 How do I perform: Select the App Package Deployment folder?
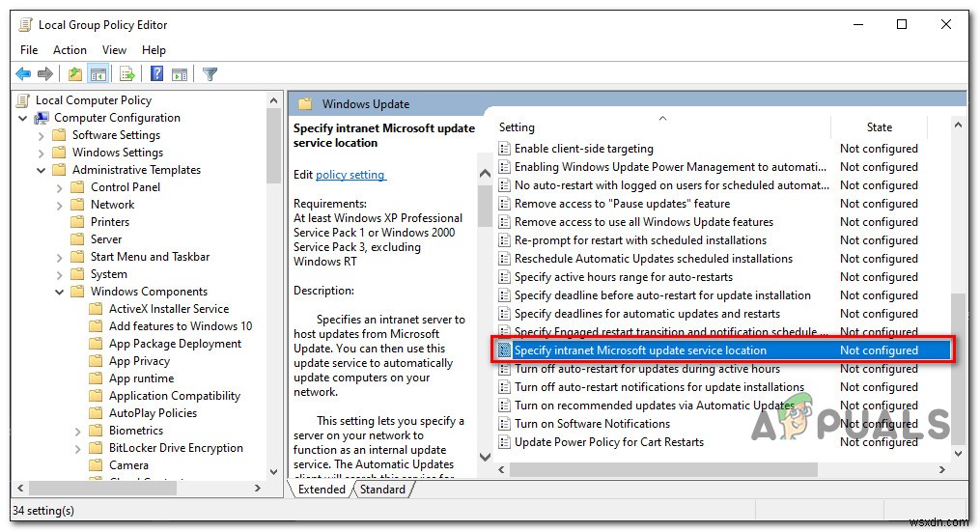pyautogui.click(x=175, y=344)
